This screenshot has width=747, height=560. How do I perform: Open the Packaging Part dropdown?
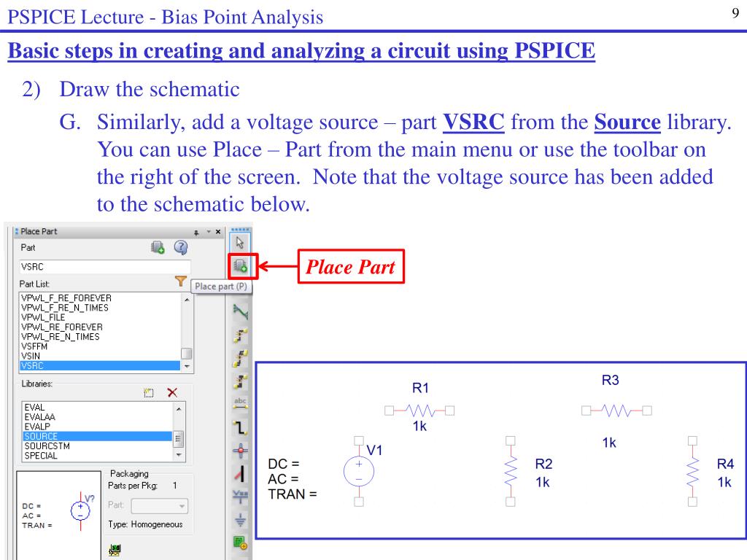[x=160, y=506]
